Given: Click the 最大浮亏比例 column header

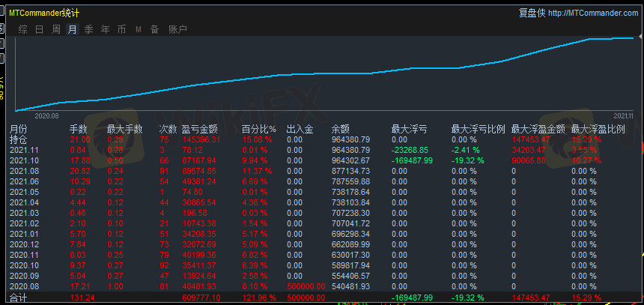Looking at the screenshot, I should (478, 129).
